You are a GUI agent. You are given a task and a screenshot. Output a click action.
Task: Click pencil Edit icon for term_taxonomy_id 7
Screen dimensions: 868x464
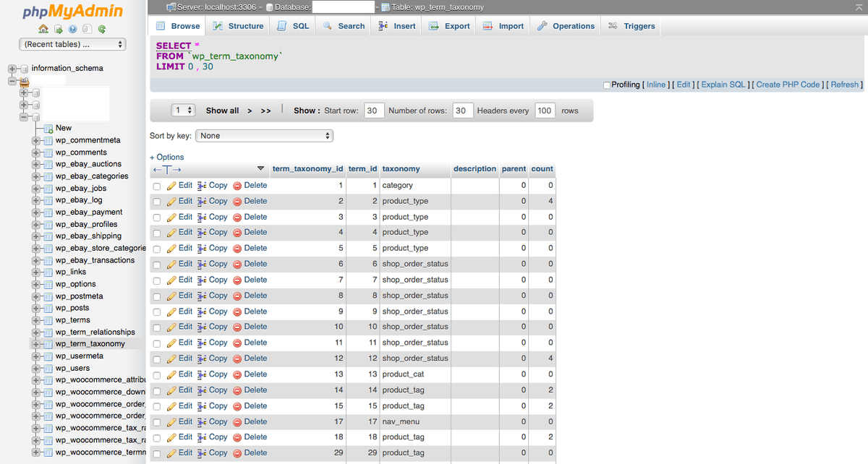(x=172, y=280)
